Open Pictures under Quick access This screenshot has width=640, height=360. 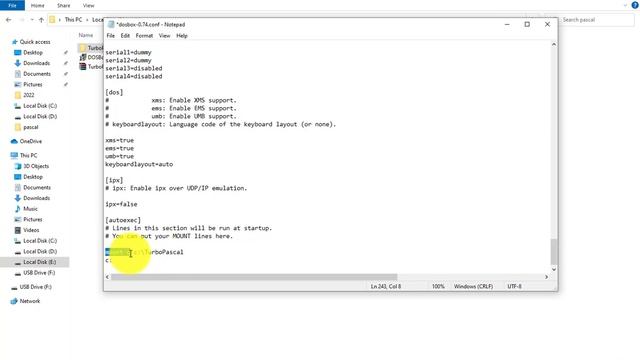tap(33, 84)
